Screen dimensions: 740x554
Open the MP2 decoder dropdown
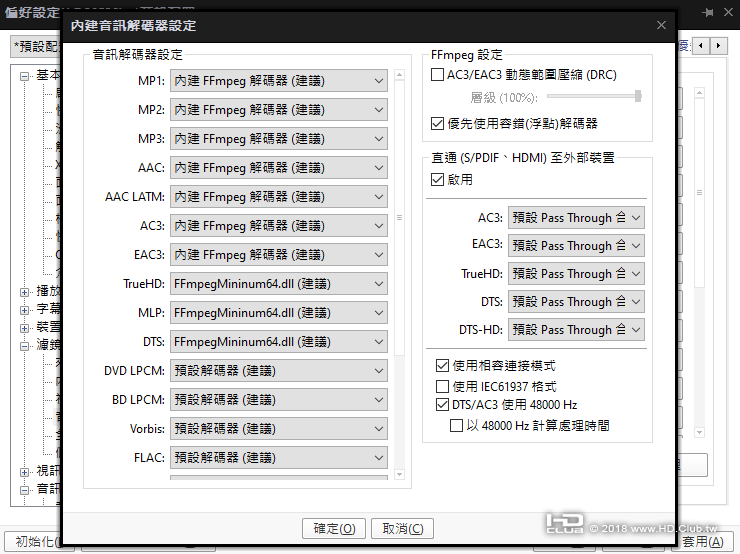click(278, 110)
